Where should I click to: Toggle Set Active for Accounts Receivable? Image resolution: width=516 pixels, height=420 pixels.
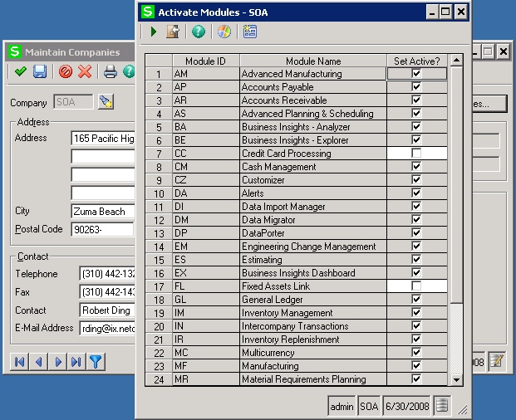pyautogui.click(x=416, y=100)
